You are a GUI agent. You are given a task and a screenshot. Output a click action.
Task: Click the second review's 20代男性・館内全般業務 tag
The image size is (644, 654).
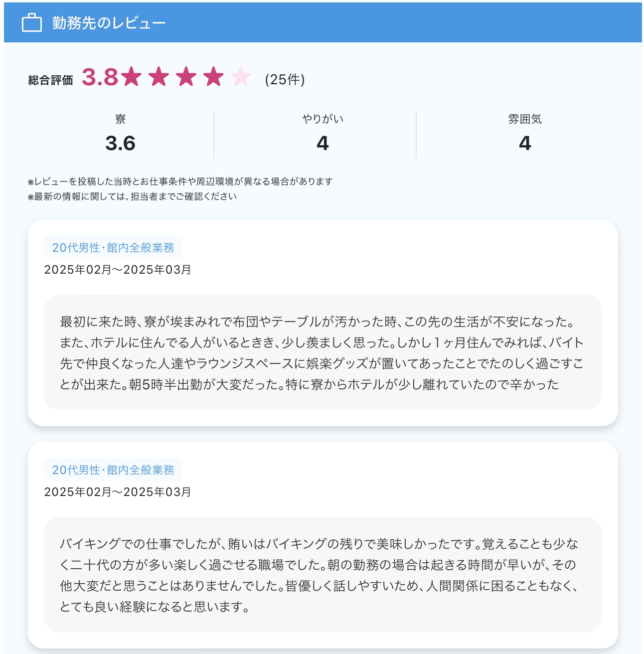(113, 470)
